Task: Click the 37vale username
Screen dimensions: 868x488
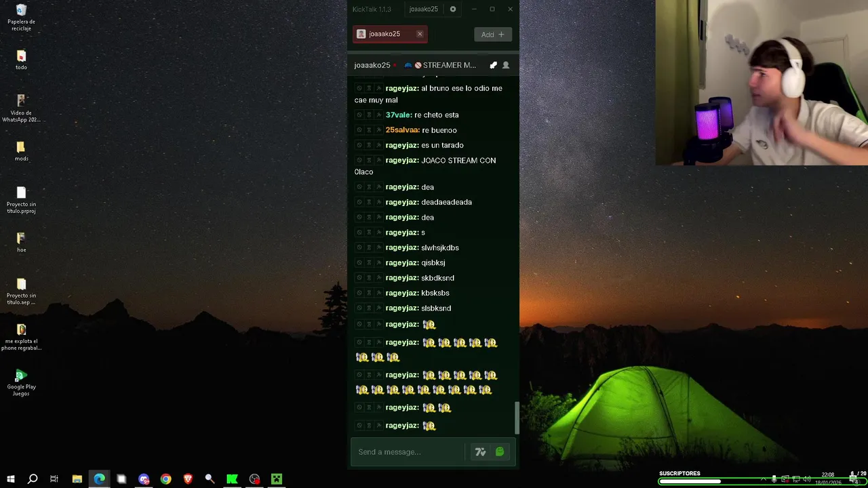Action: pyautogui.click(x=399, y=115)
